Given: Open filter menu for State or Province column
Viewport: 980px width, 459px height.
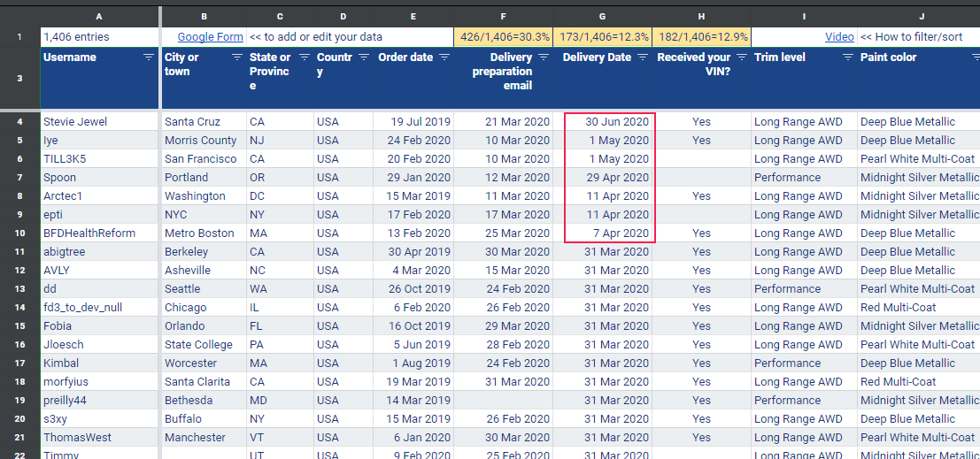Looking at the screenshot, I should 305,57.
